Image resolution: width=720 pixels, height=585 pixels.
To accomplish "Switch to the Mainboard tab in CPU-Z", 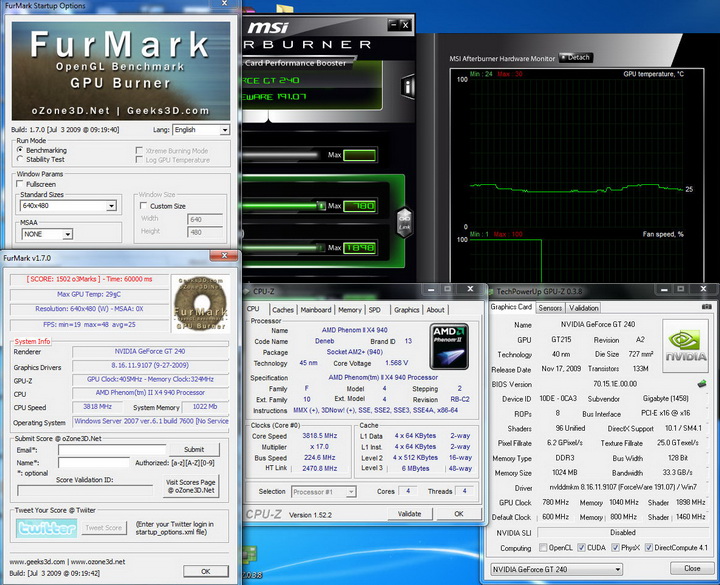I will pos(316,310).
